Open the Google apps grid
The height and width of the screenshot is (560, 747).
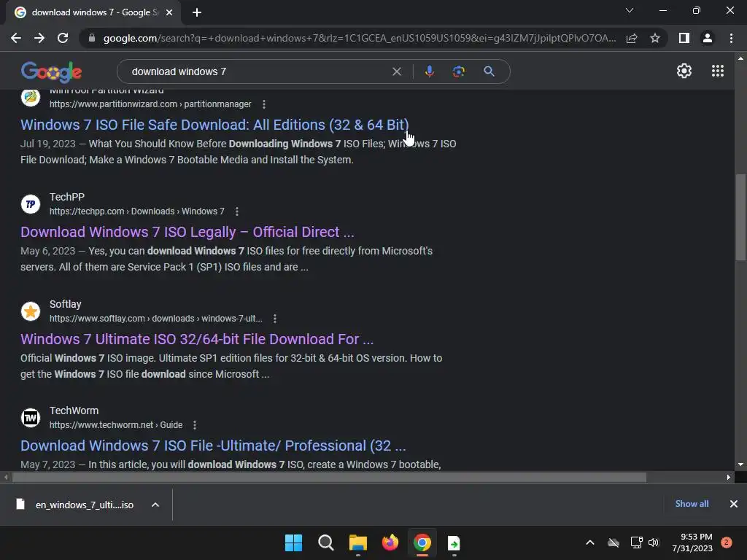point(718,71)
